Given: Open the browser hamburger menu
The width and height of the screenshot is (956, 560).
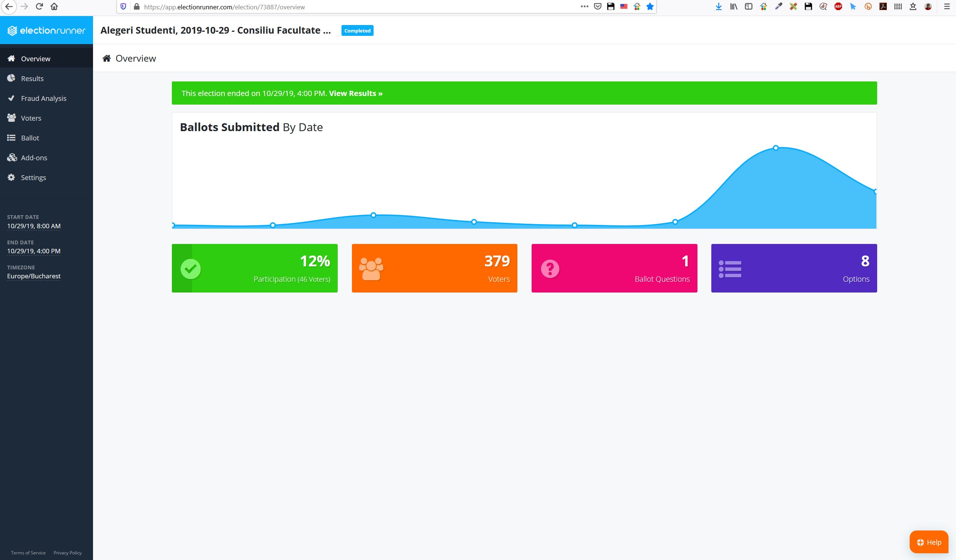Looking at the screenshot, I should [947, 6].
